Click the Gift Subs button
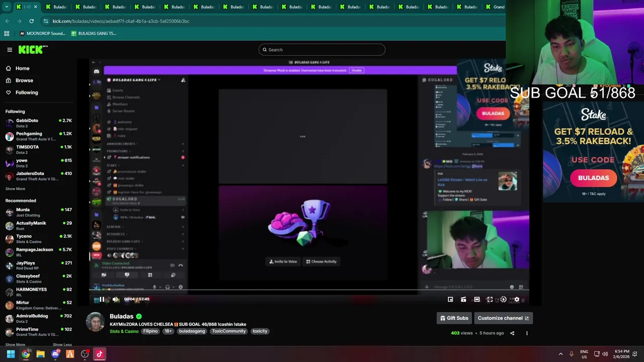The image size is (644, 362). pyautogui.click(x=454, y=318)
